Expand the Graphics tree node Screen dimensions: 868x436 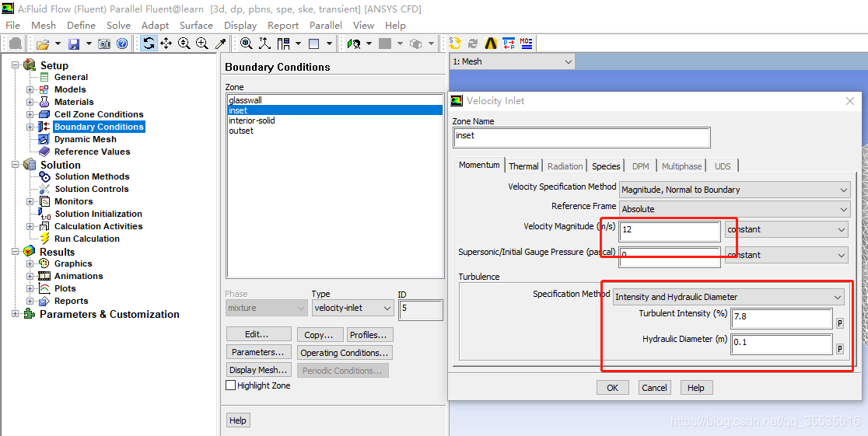pyautogui.click(x=30, y=264)
